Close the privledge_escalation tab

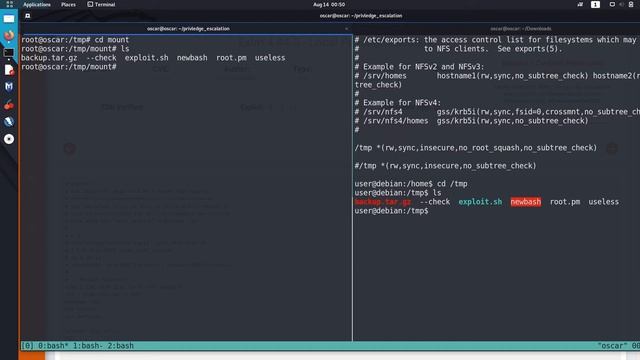347,29
